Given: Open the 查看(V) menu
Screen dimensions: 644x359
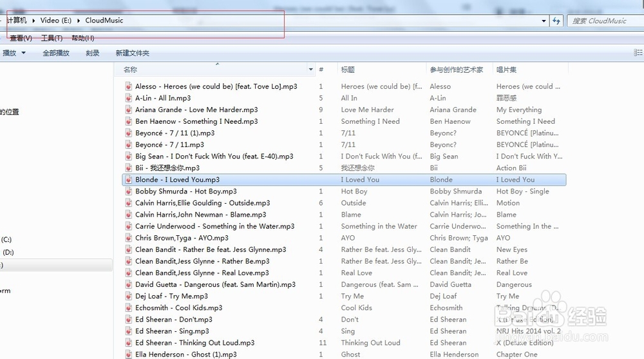Looking at the screenshot, I should coord(21,38).
